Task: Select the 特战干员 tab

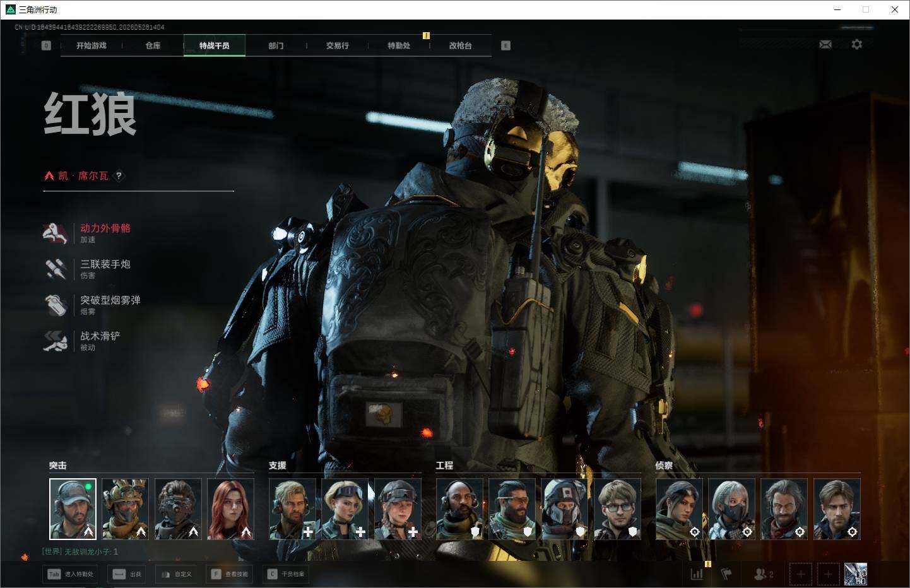Action: (x=215, y=45)
